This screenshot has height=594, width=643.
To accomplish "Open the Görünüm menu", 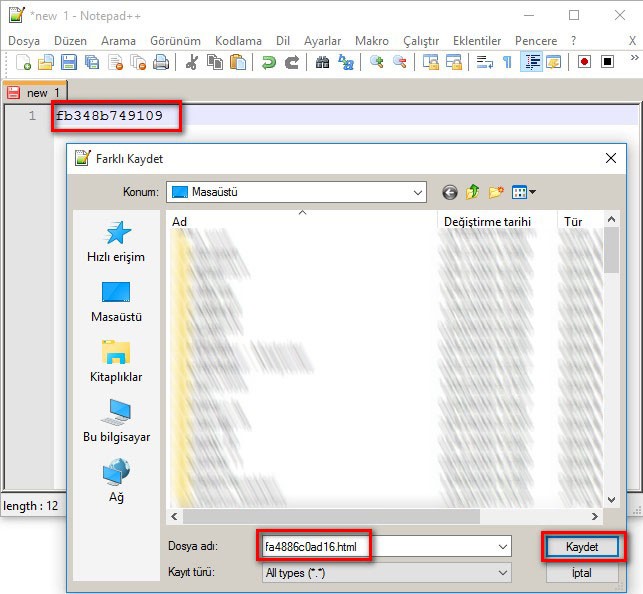I will point(175,41).
